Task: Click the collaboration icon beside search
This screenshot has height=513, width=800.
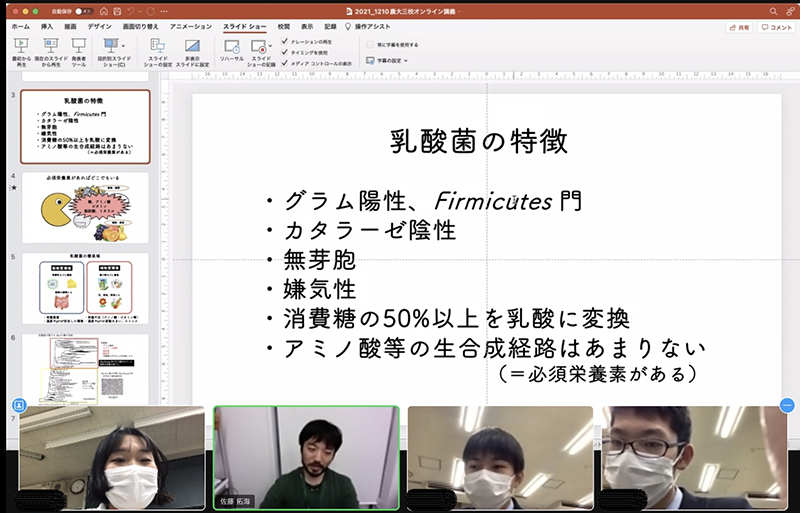Action: (x=790, y=11)
